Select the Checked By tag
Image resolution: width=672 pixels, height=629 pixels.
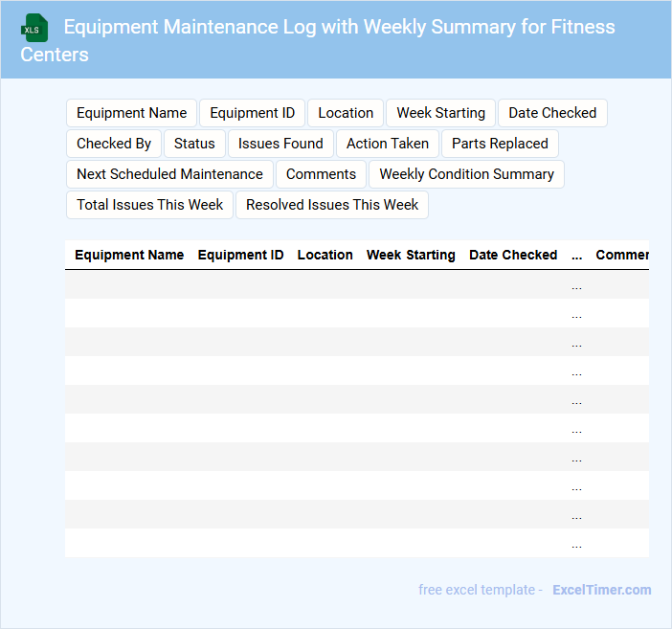pos(114,144)
